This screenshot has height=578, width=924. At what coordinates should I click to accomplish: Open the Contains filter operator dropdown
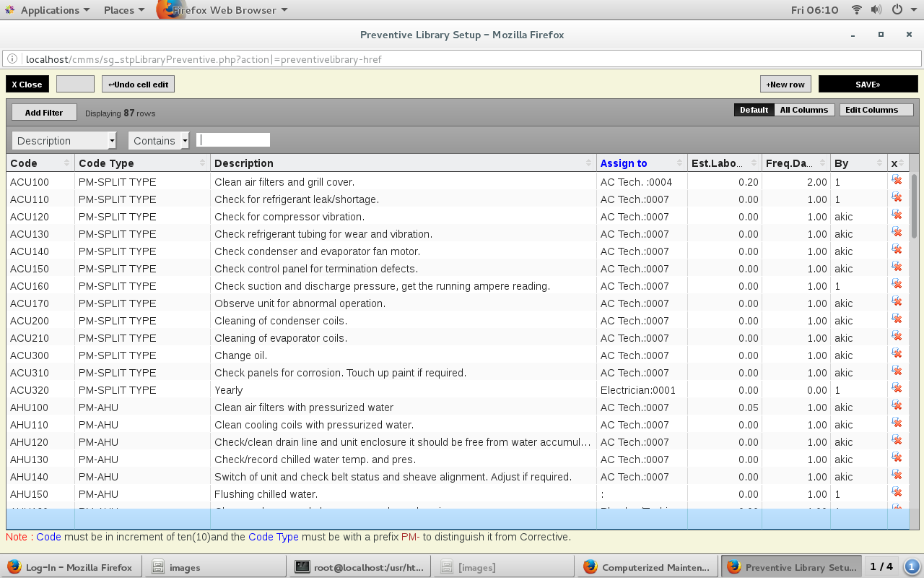tap(186, 141)
